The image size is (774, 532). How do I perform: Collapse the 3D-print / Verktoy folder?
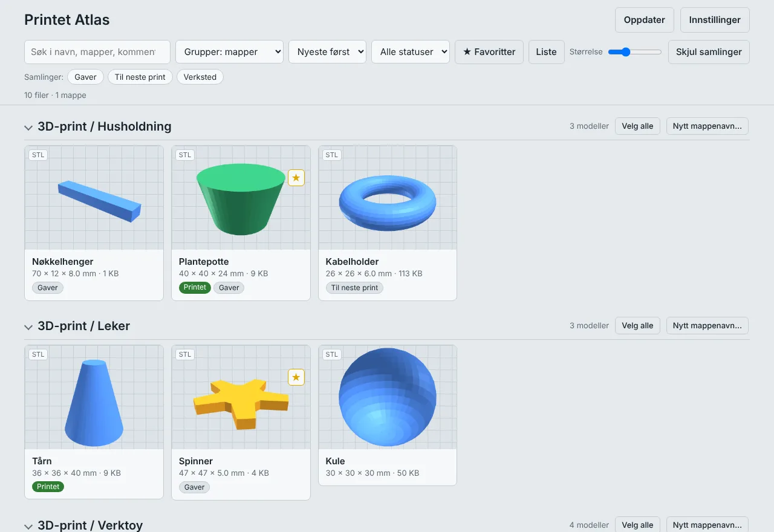click(x=28, y=526)
